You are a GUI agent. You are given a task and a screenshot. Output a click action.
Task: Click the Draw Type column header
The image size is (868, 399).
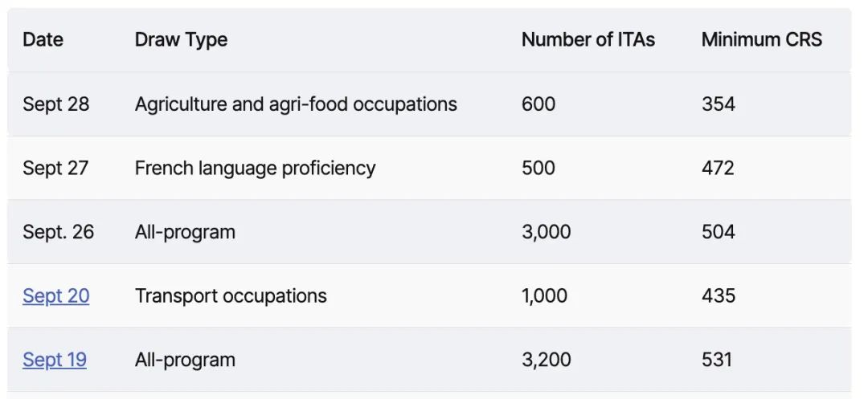181,39
